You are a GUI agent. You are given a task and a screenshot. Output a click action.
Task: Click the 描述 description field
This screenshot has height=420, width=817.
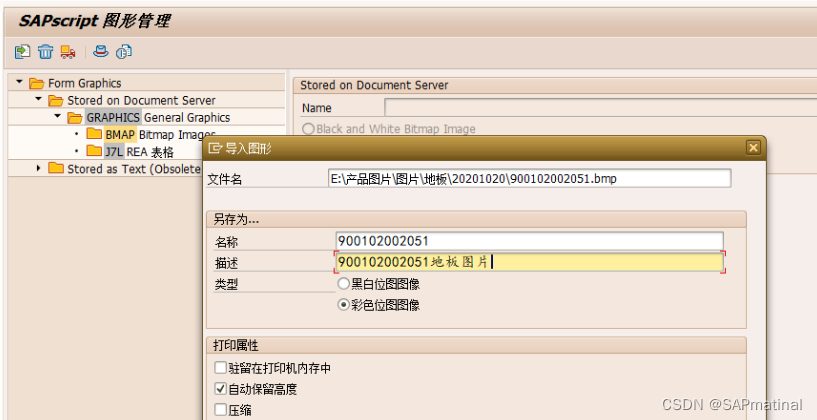point(529,262)
